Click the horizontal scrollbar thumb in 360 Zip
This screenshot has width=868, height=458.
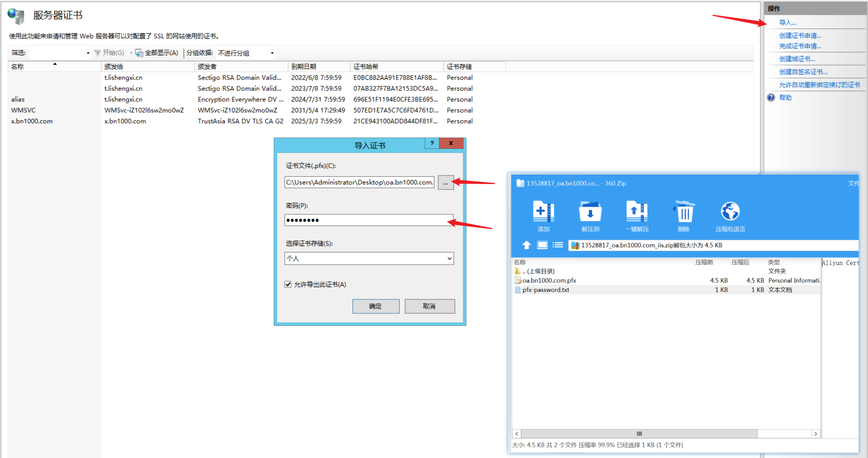[639, 434]
